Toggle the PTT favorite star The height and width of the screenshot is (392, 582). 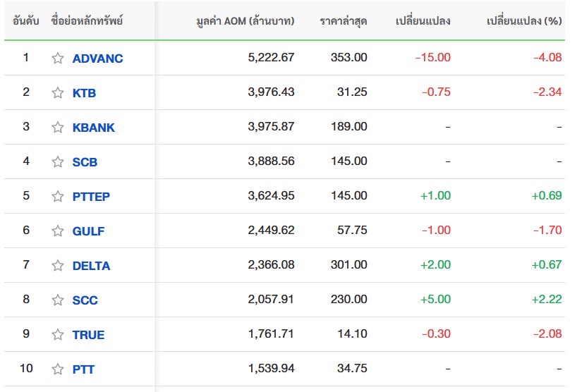point(58,369)
